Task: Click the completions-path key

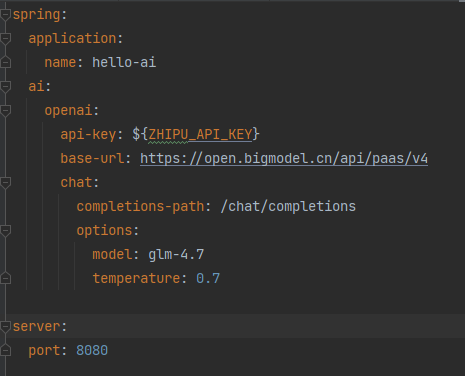Action: click(x=140, y=207)
